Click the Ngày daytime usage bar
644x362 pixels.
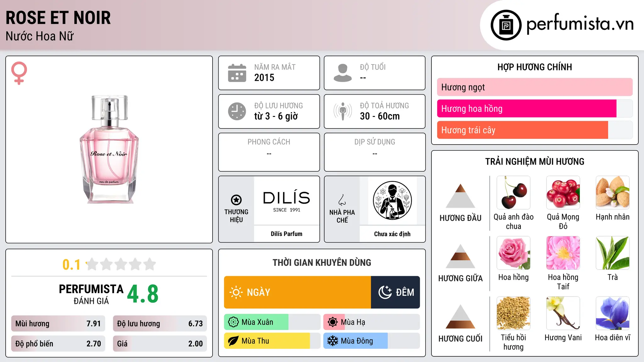[297, 292]
